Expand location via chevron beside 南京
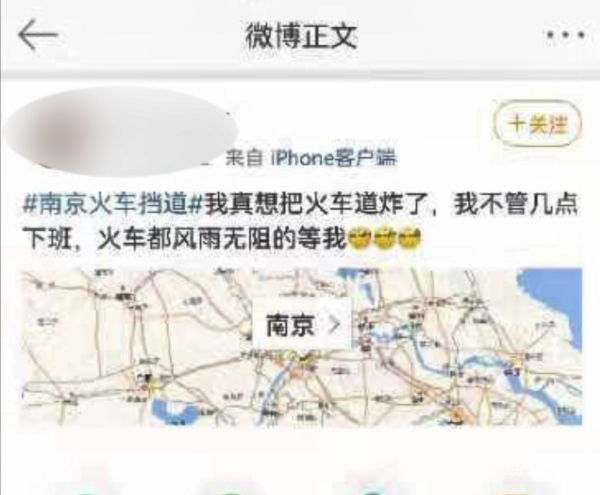Screen dimensions: 600x495 pos(334,325)
